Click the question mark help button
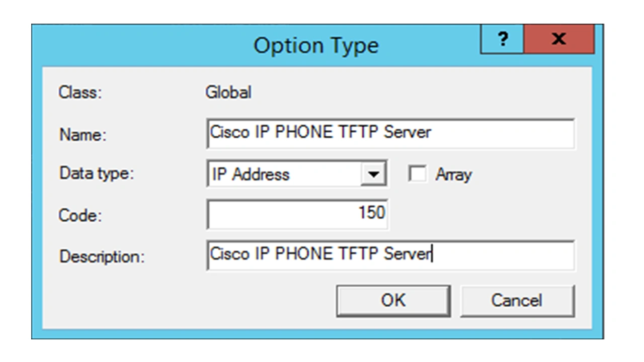Viewport: 644px width, 362px height. point(502,40)
